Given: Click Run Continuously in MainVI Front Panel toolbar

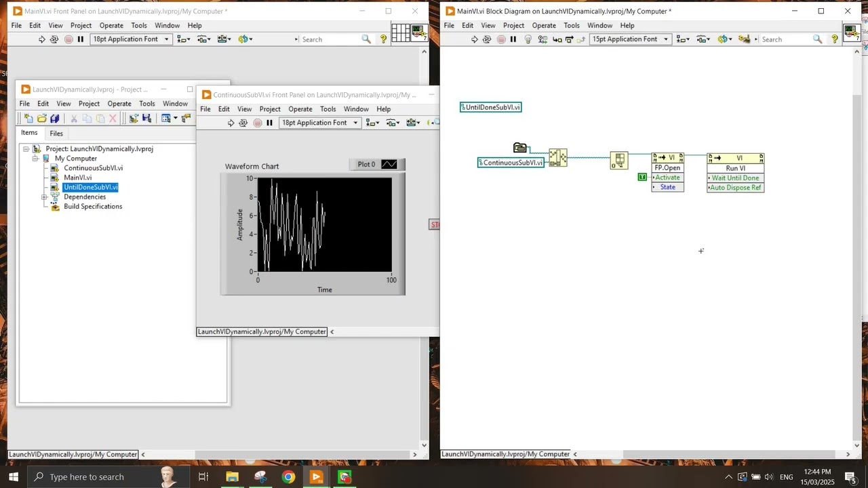Looking at the screenshot, I should pos(54,39).
